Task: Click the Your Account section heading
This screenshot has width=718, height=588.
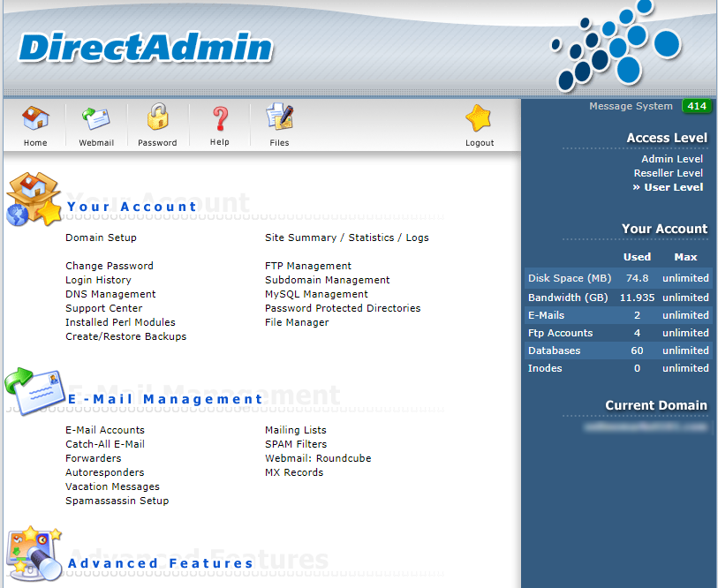Action: (x=132, y=207)
